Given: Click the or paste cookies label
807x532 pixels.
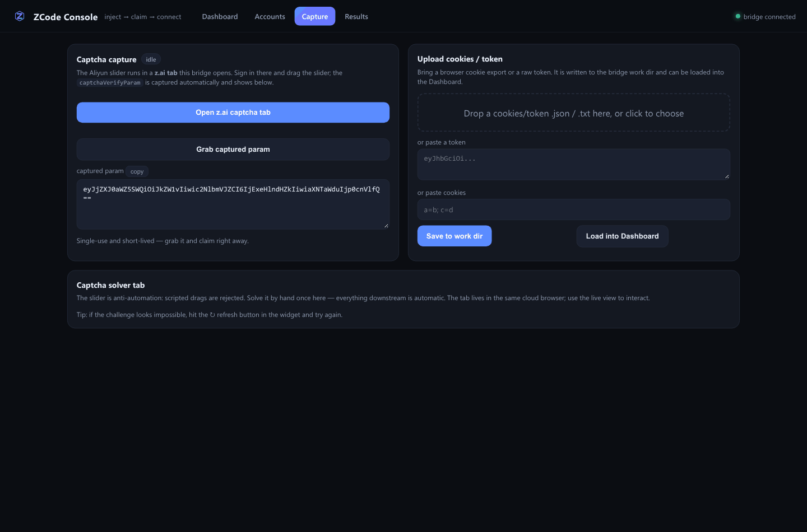Looking at the screenshot, I should pyautogui.click(x=442, y=193).
